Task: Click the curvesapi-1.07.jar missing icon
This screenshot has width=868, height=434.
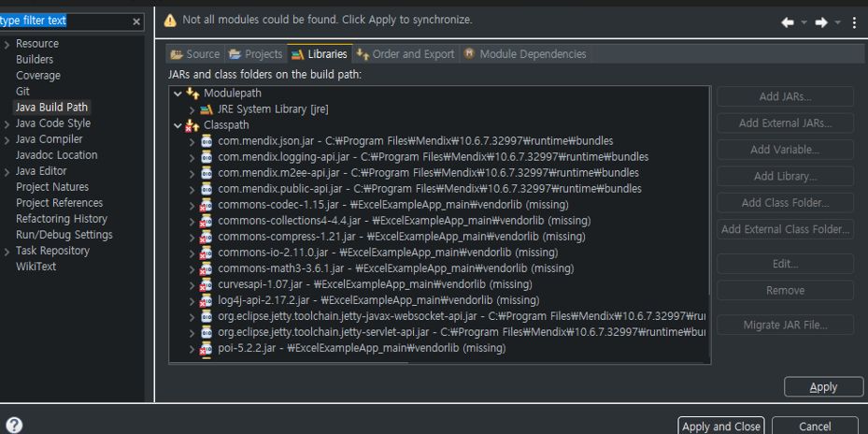Action: coord(206,285)
